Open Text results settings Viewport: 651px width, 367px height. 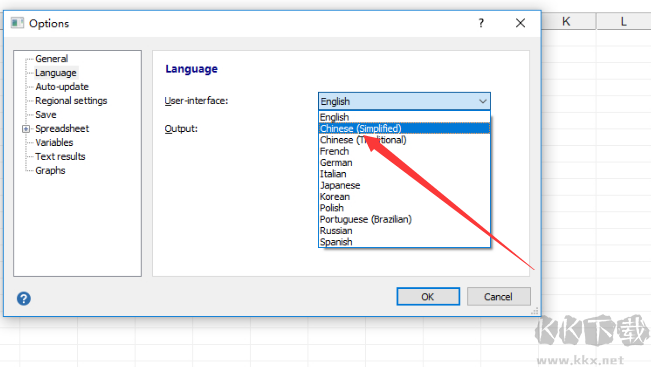pyautogui.click(x=60, y=156)
